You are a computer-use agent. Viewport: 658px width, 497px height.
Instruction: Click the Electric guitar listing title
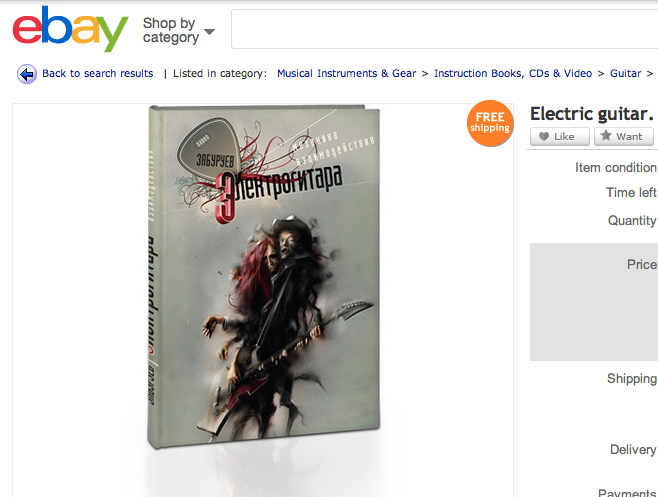pyautogui.click(x=592, y=113)
